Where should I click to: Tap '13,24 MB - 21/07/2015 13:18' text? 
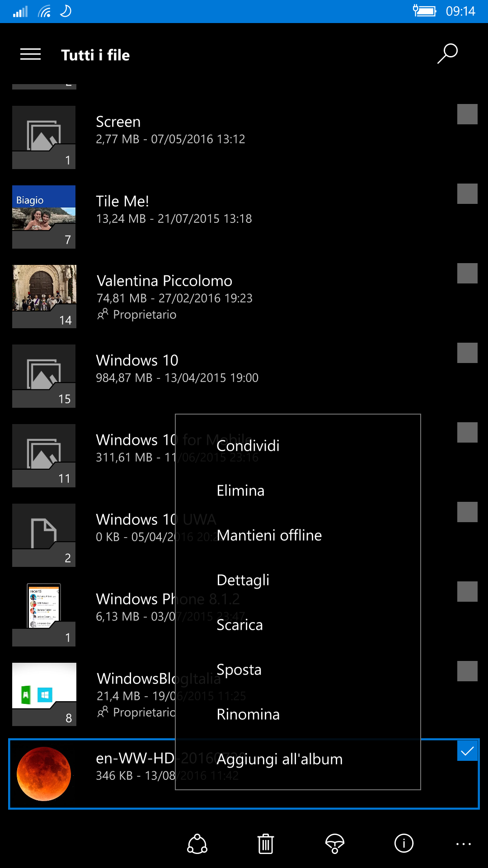pyautogui.click(x=174, y=218)
